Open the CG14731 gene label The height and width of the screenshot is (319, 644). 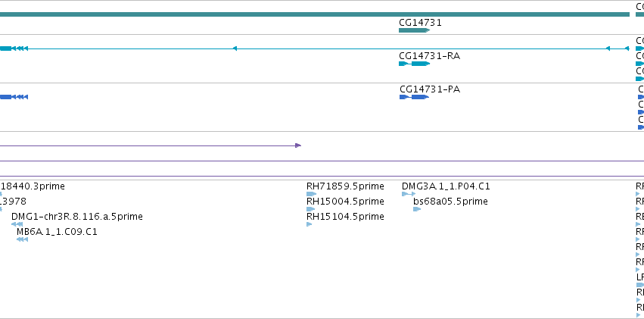click(420, 23)
